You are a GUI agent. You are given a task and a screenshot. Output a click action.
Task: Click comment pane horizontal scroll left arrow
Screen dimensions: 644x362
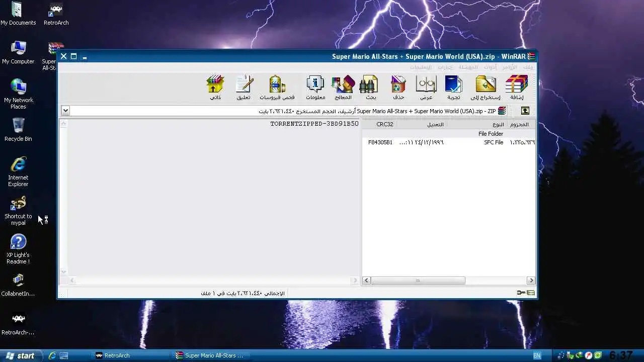(72, 281)
